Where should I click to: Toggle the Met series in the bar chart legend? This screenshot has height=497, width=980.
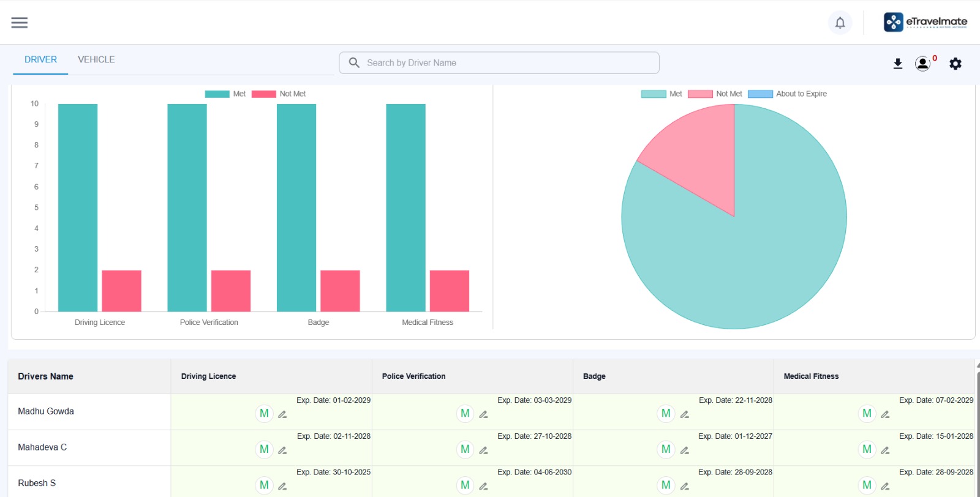(225, 94)
